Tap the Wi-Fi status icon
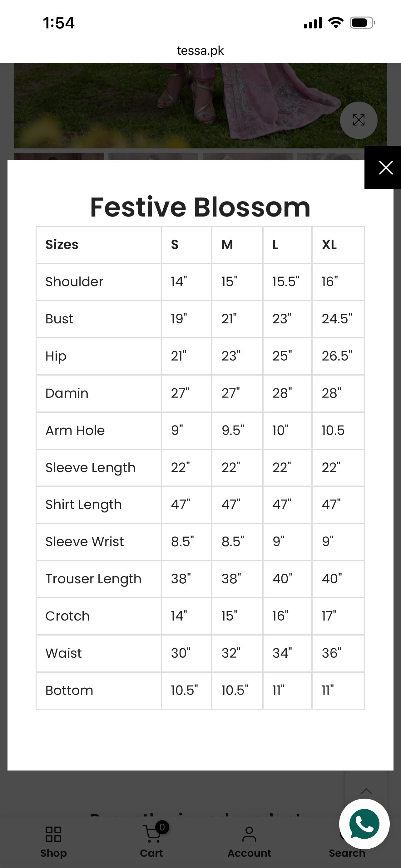Viewport: 401px width, 868px height. click(336, 22)
